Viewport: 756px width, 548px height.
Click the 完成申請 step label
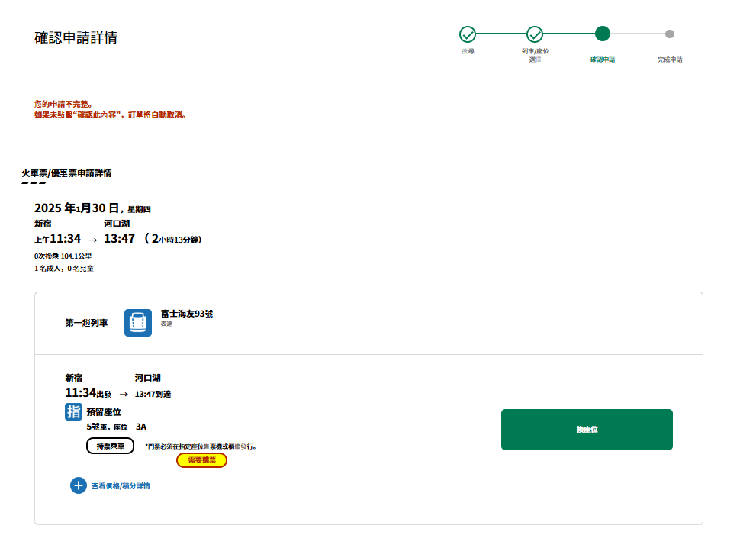coord(670,59)
